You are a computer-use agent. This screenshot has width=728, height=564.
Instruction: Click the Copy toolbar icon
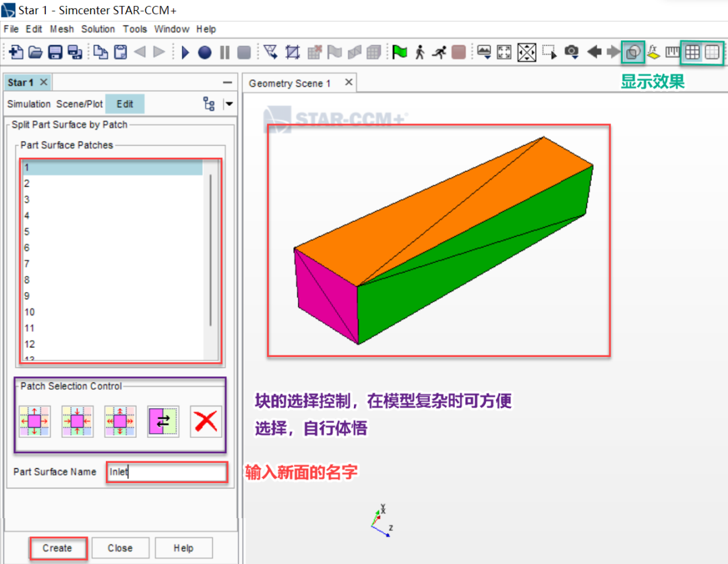click(100, 52)
